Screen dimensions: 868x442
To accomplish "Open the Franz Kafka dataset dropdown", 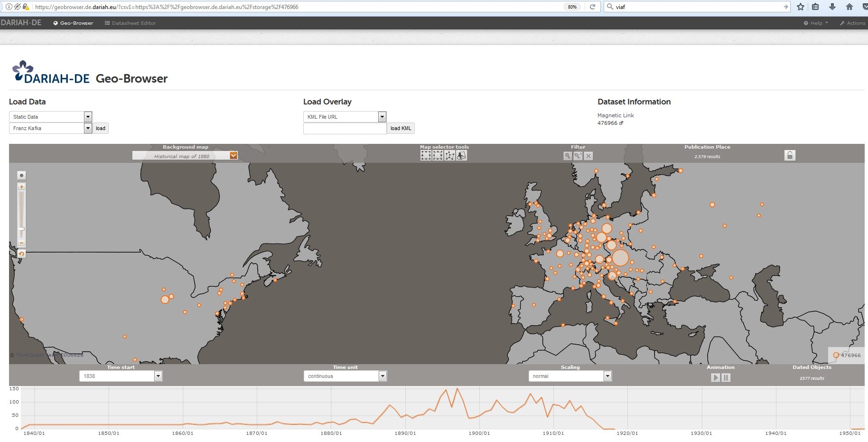I will pyautogui.click(x=50, y=128).
